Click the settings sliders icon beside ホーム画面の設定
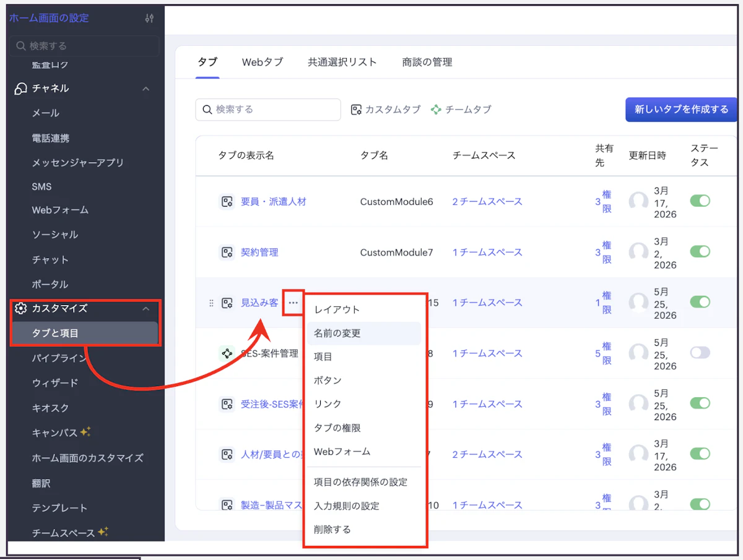The image size is (743, 560). 149,18
